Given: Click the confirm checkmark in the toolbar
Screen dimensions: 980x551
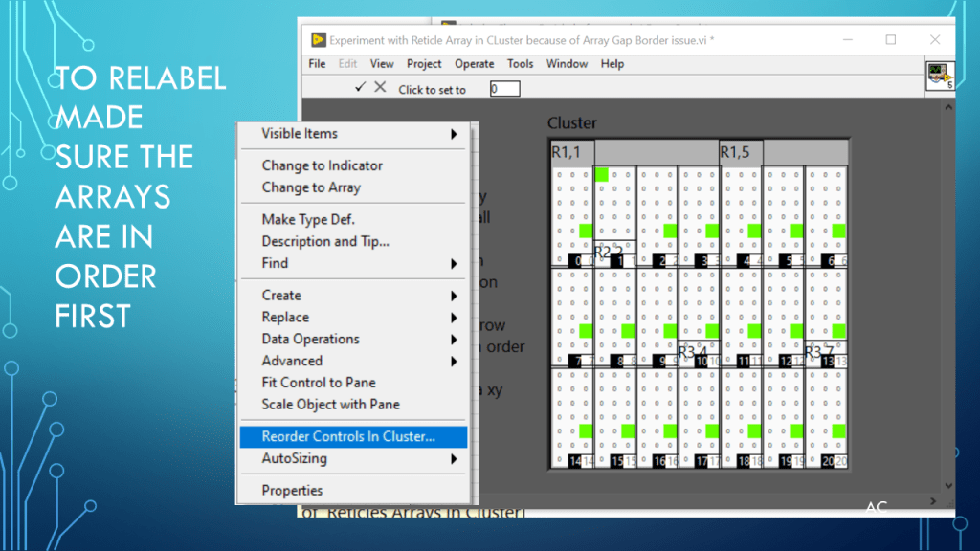Looking at the screenshot, I should [361, 87].
